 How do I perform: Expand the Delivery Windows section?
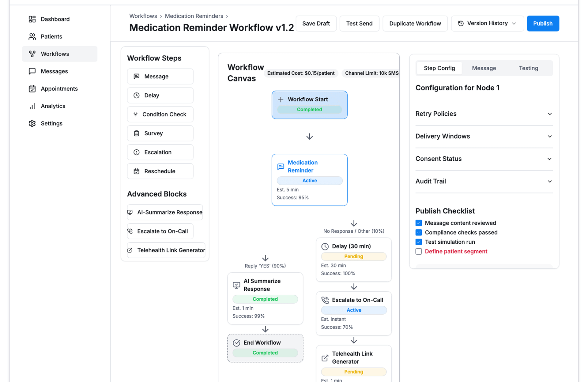(x=484, y=137)
